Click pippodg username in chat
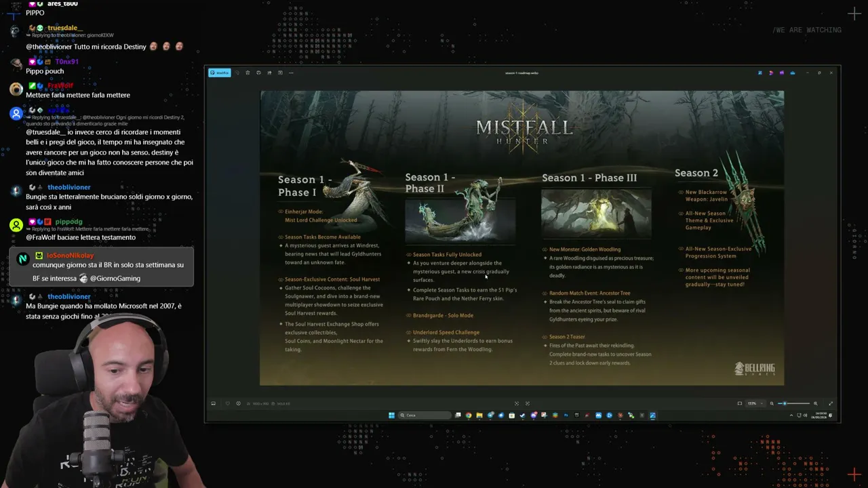868x488 pixels. pos(69,222)
